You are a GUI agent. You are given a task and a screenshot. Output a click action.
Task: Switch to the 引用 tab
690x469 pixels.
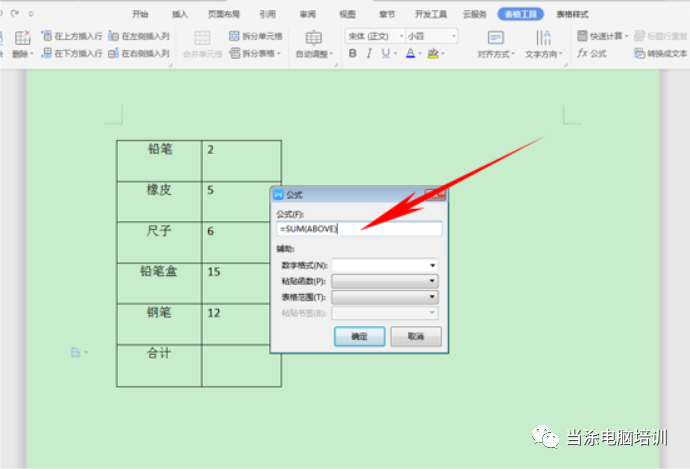268,15
